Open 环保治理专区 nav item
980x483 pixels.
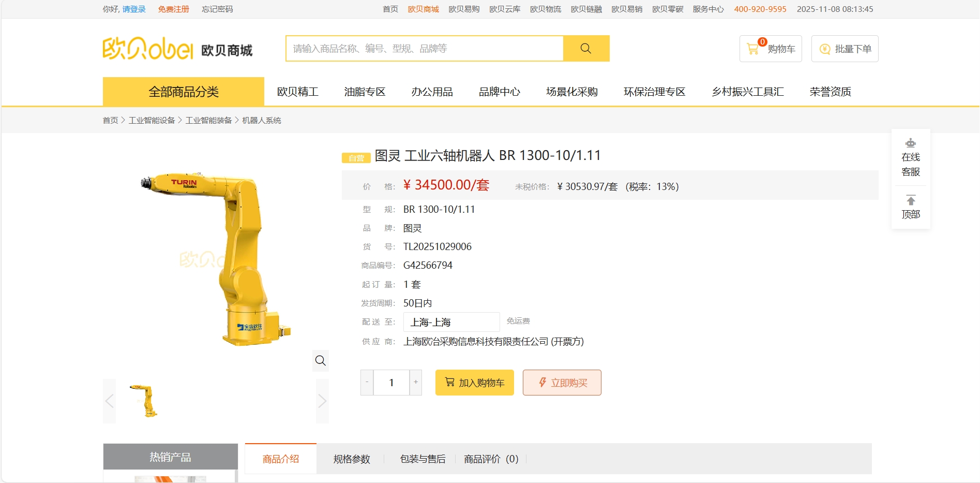(654, 92)
